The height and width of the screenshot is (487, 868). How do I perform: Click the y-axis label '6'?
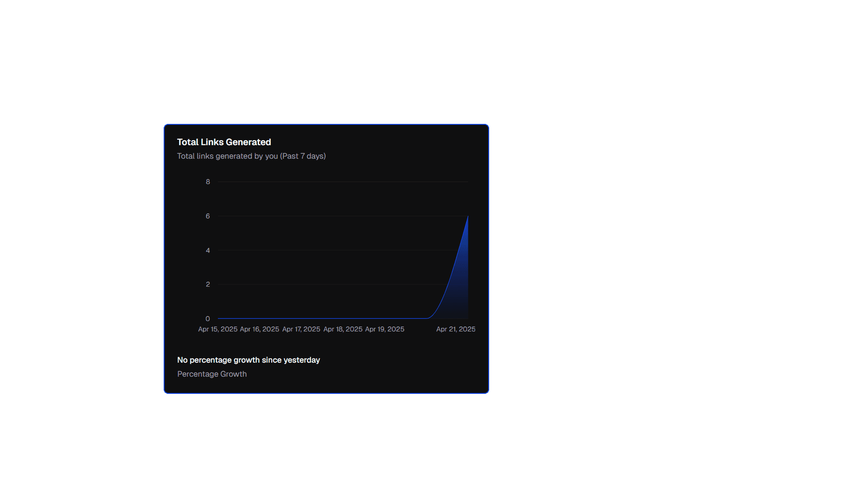point(208,216)
